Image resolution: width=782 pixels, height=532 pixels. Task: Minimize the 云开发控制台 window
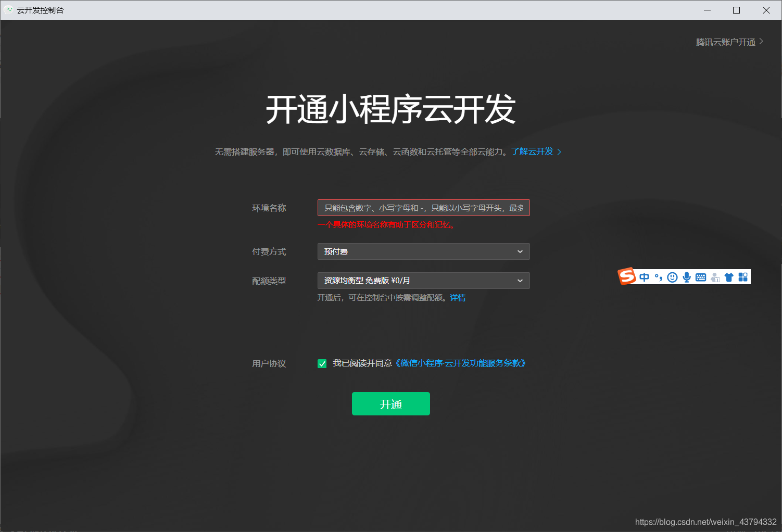(x=707, y=10)
